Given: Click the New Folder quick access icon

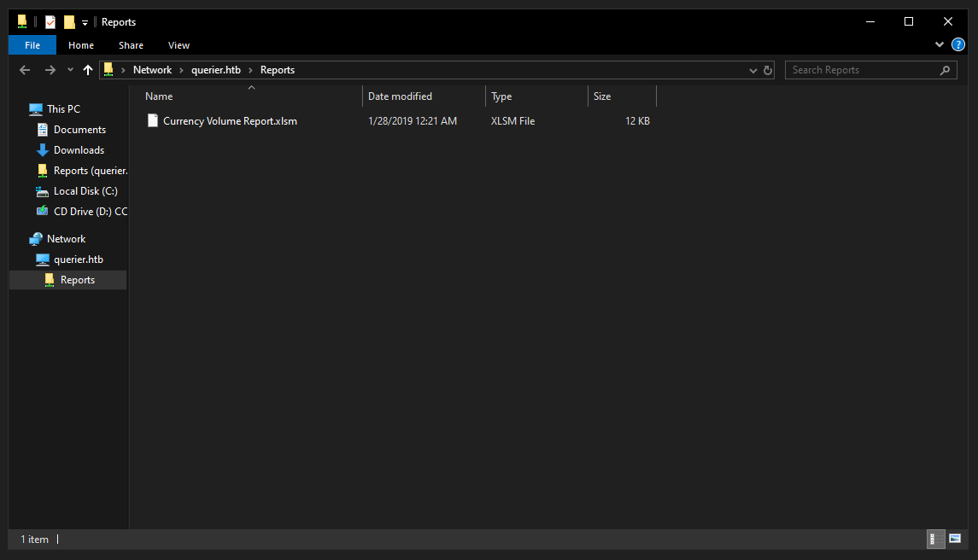Looking at the screenshot, I should (69, 22).
